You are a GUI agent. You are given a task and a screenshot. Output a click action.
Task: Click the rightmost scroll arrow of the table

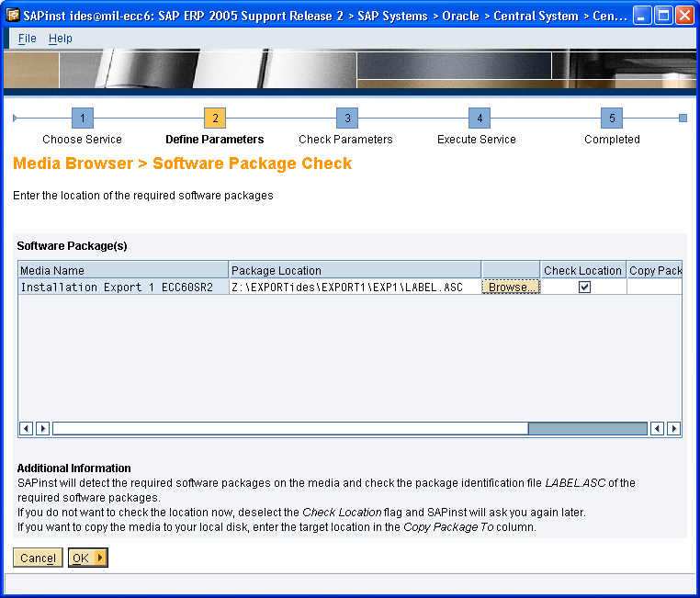[x=674, y=429]
